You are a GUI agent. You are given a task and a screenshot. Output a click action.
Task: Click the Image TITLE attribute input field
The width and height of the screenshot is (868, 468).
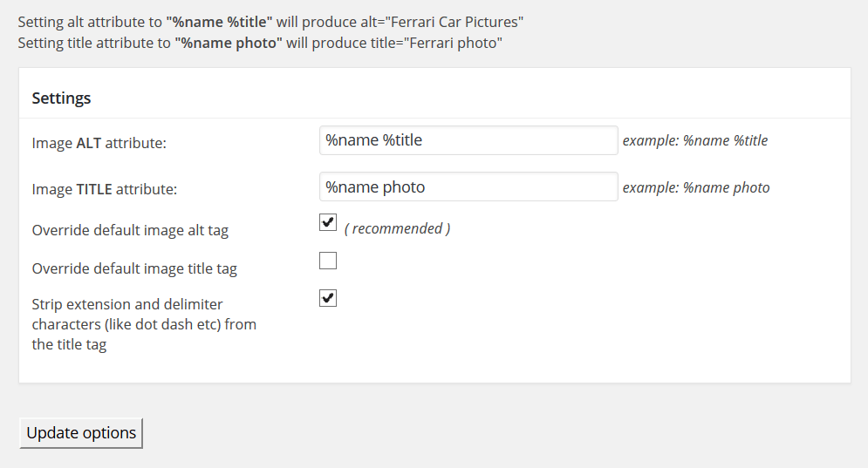468,187
